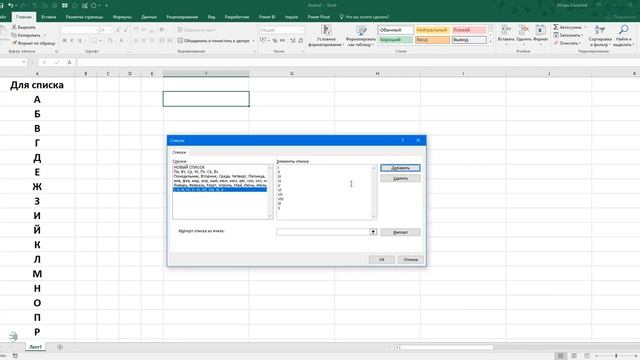Screen dimensions: 640x360
Task: Open the font size dropdown
Action: pos(111,30)
